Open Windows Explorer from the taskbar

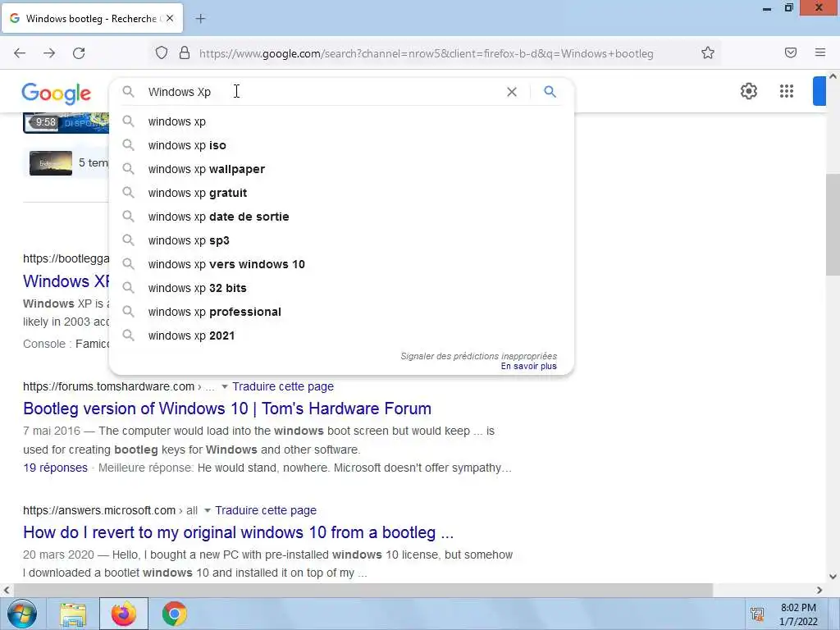[x=73, y=614]
